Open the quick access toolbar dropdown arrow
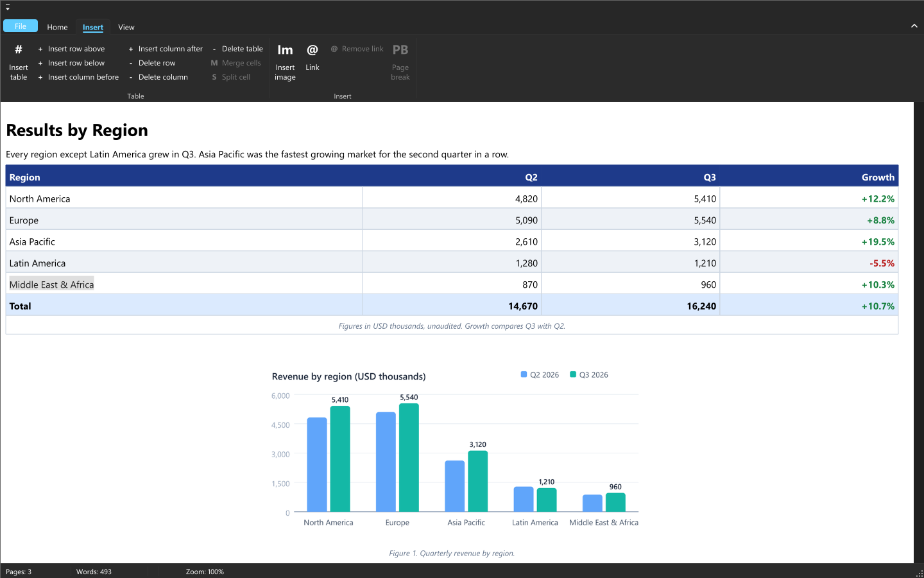This screenshot has width=924, height=578. [8, 8]
